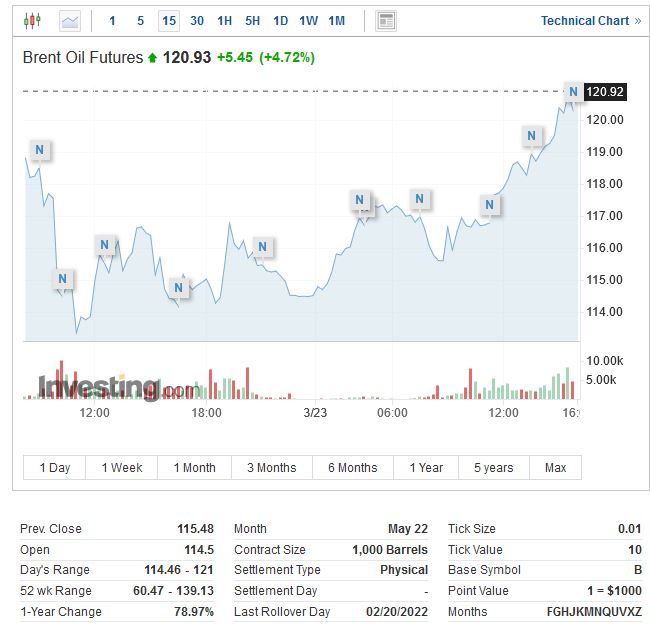This screenshot has width=650, height=641.
Task: Select the 1 Year range
Action: point(426,468)
